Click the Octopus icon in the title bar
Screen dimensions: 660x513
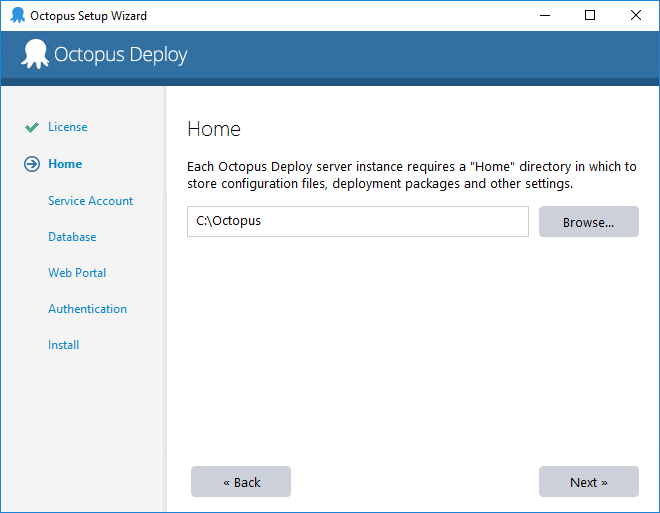[17, 16]
